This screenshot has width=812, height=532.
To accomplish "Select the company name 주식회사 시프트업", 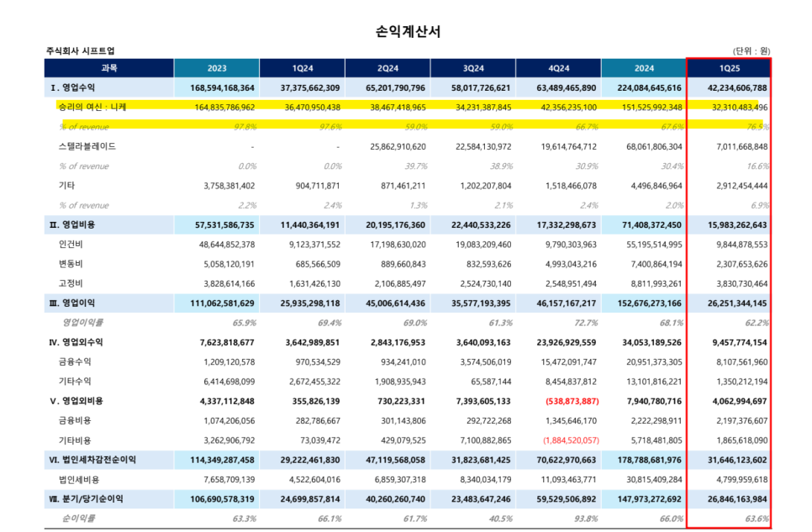I will (x=80, y=50).
